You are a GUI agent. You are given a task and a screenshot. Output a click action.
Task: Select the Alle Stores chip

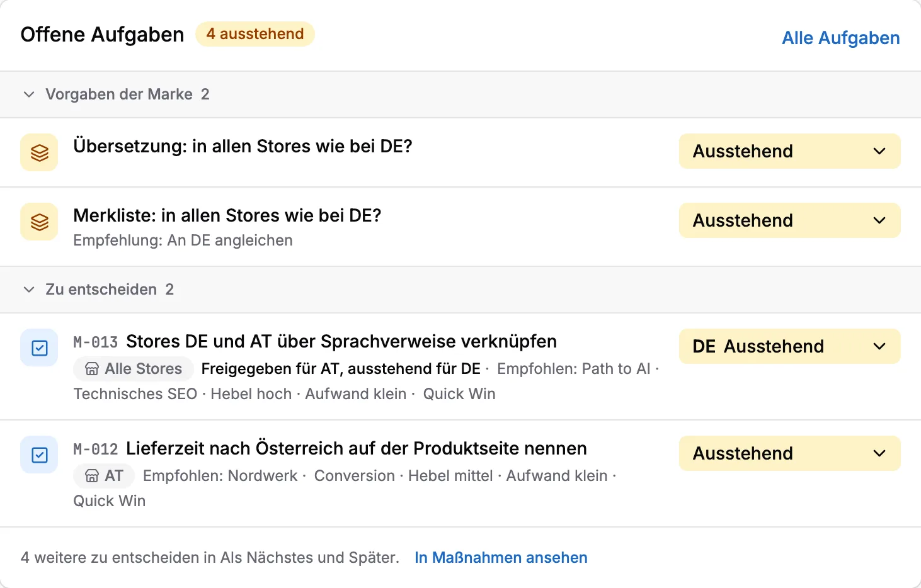133,369
